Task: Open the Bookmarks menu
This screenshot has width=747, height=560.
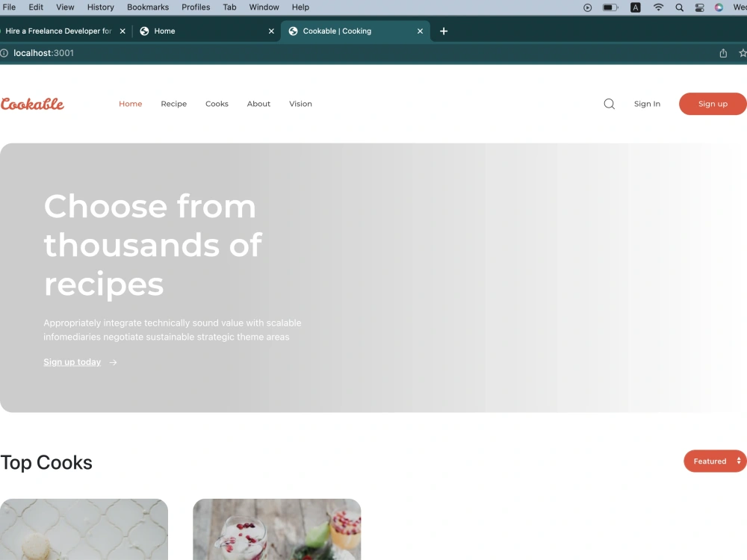Action: coord(148,7)
